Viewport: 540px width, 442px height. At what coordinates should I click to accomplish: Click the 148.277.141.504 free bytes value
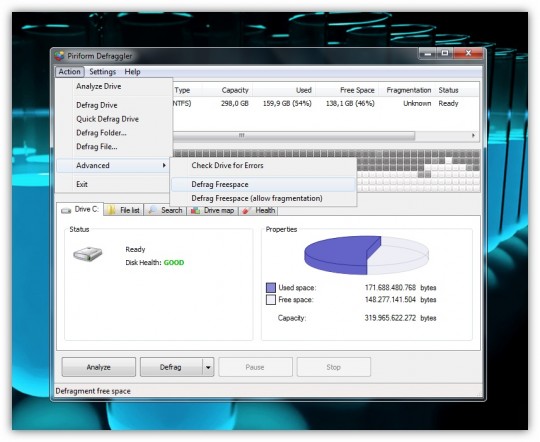click(390, 300)
